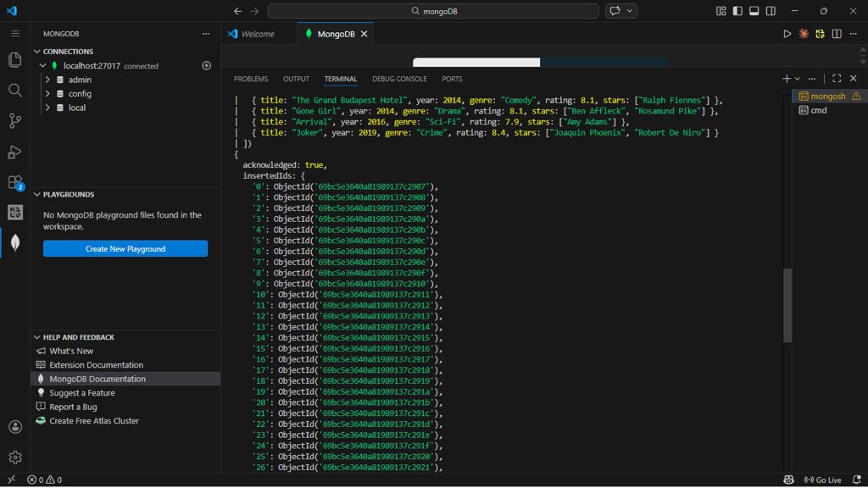Open the Explorer view in activity bar
This screenshot has width=868, height=488.
[x=15, y=59]
